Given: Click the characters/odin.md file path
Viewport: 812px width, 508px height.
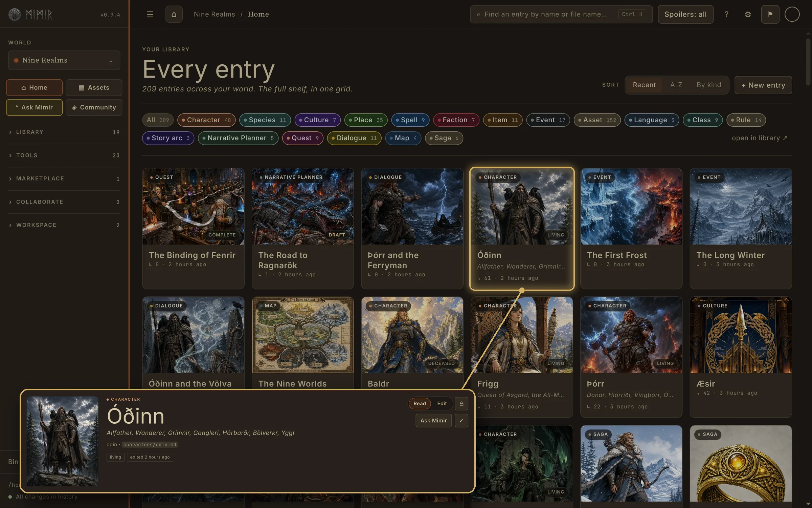Looking at the screenshot, I should (x=150, y=444).
